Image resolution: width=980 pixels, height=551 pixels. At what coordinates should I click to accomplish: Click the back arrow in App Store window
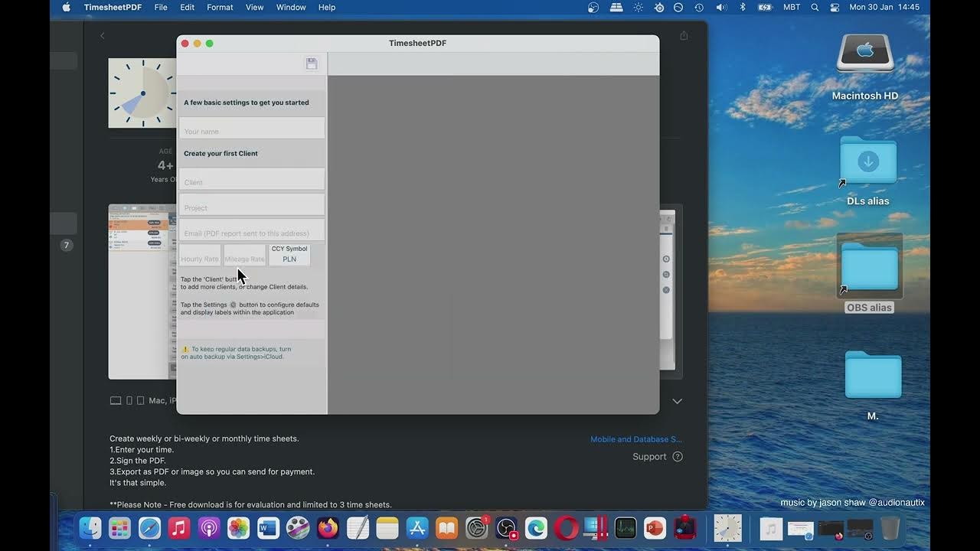pos(103,35)
